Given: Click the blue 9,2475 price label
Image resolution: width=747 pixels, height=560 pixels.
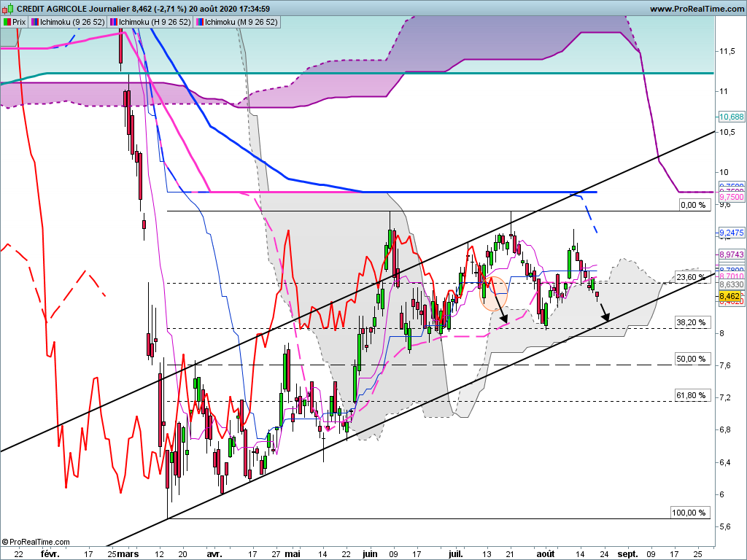Looking at the screenshot, I should (x=731, y=233).
